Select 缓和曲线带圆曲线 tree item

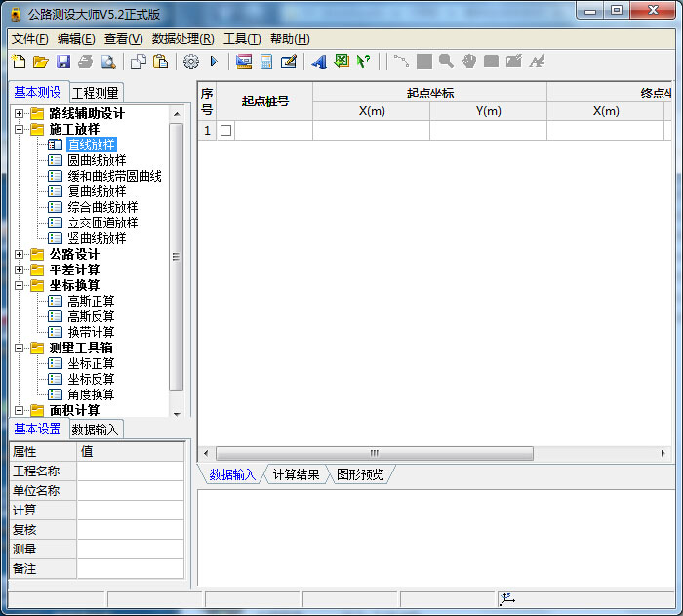pos(114,176)
